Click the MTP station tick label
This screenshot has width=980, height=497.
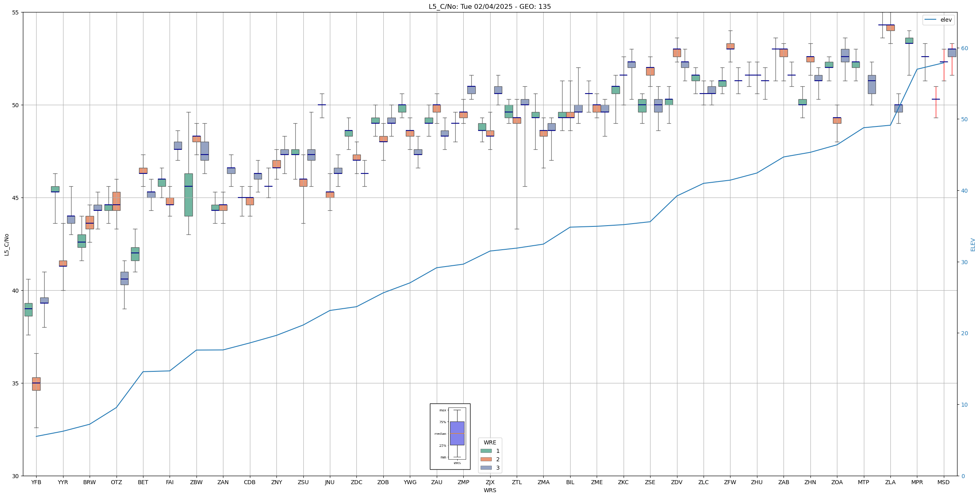tap(863, 482)
